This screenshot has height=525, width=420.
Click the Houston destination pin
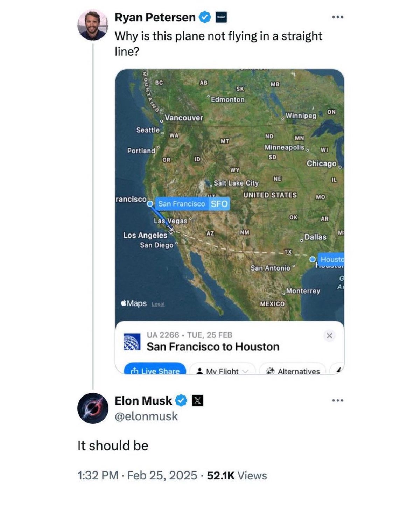(x=312, y=259)
